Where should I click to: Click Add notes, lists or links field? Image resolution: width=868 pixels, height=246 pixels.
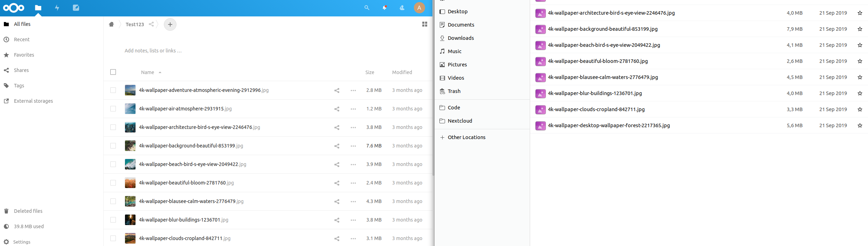point(153,51)
